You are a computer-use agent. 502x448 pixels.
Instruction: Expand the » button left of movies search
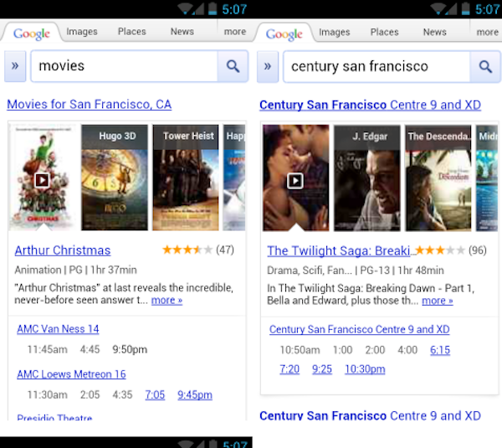(x=15, y=66)
